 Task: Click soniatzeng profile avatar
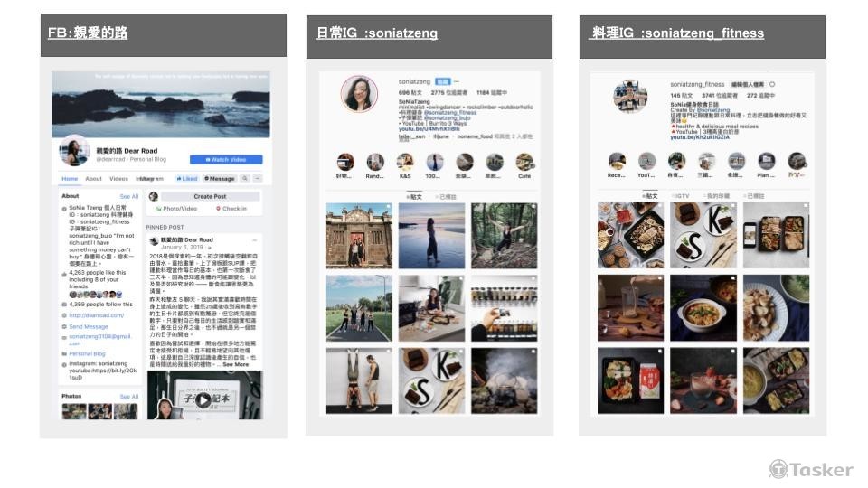pos(359,95)
